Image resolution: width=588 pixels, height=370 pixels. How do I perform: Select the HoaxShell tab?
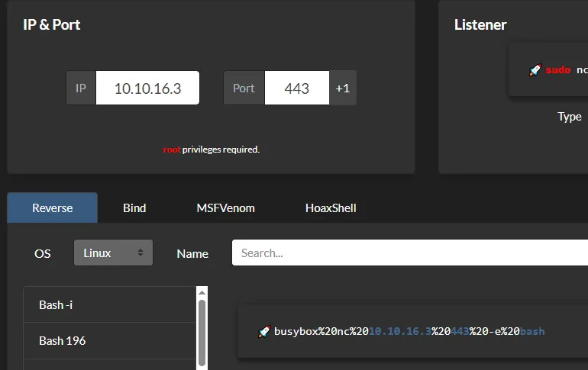[x=331, y=208]
